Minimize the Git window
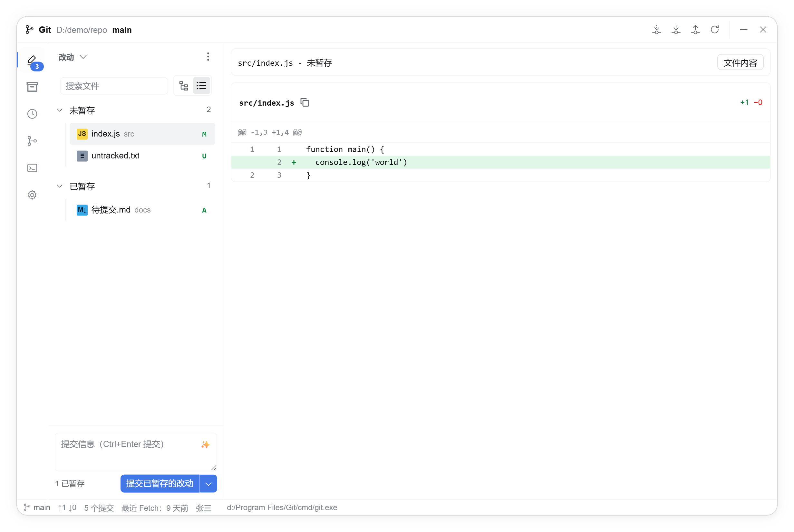Screen dimensions: 794x532 click(x=744, y=30)
